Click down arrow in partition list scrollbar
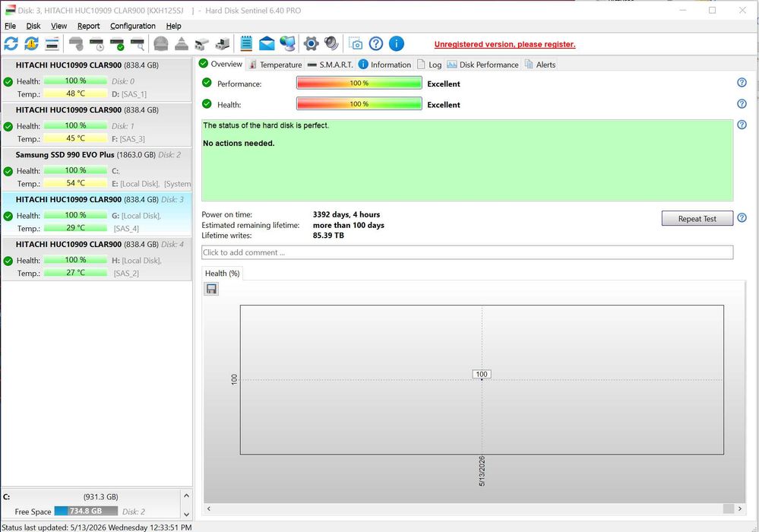Screen dimensions: 759x532 186,514
